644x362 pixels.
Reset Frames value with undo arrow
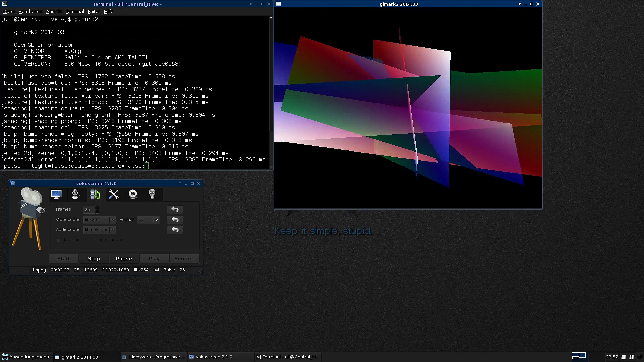[x=175, y=209]
